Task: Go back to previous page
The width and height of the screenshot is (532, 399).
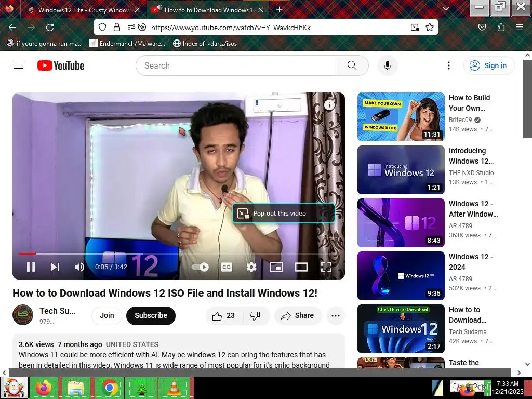Action: [12, 27]
